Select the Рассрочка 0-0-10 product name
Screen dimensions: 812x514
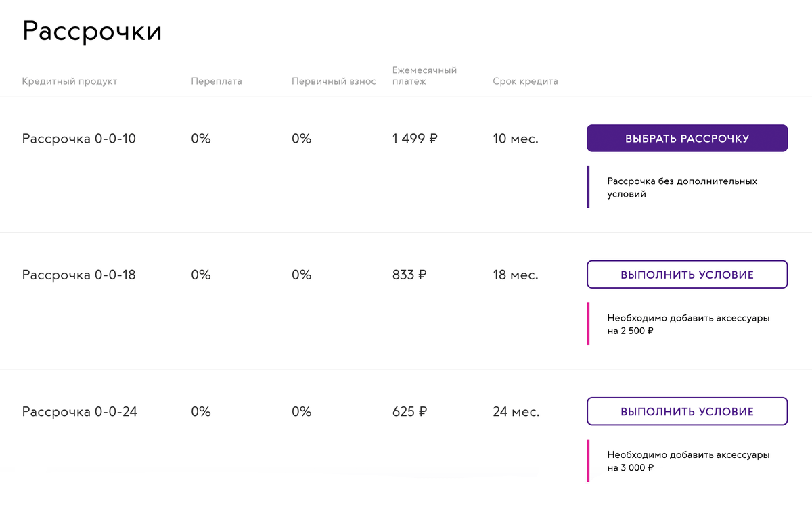coord(78,139)
